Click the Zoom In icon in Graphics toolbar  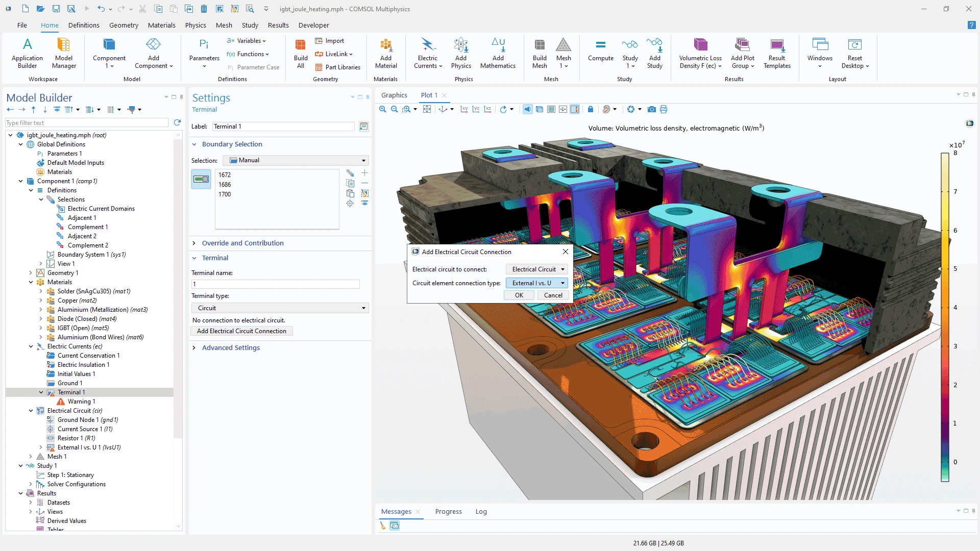tap(382, 109)
